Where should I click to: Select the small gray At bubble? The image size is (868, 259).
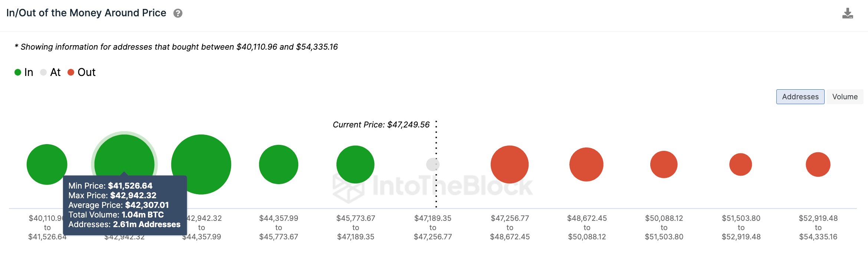pos(432,164)
